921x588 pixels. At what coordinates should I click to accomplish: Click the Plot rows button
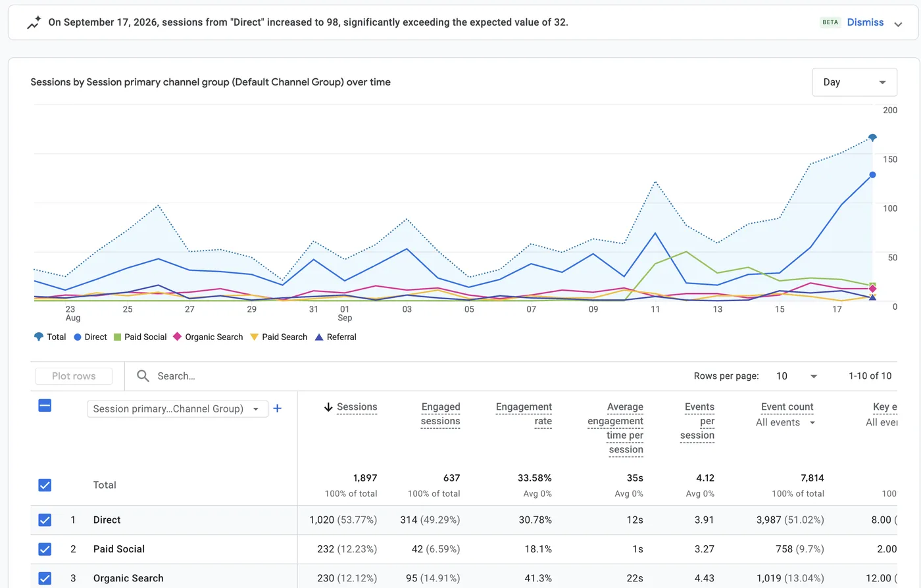tap(74, 376)
